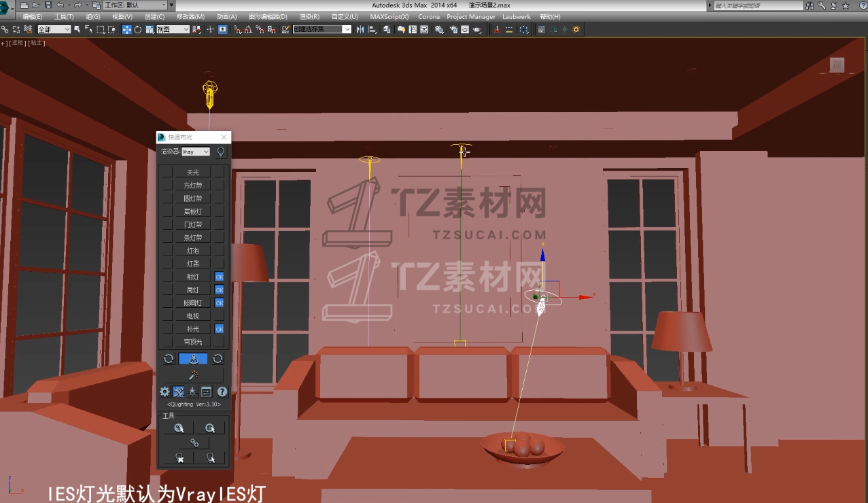Viewport: 868px width, 503px height.
Task: Click the Mirror tool icon
Action: (360, 29)
